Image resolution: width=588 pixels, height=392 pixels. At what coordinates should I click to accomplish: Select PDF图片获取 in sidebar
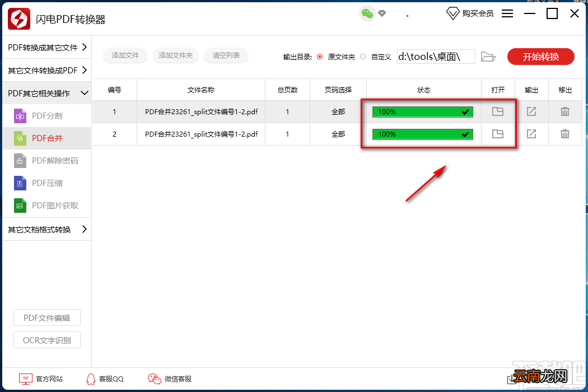tap(47, 206)
